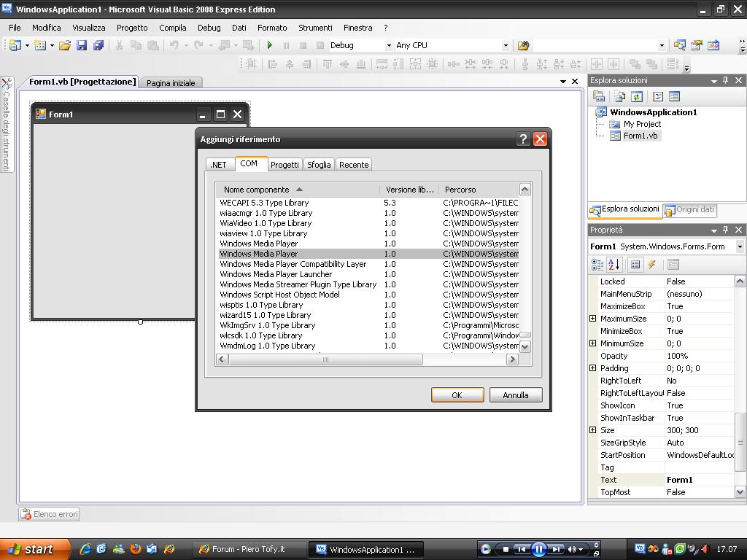
Task: Switch to the .NET tab
Action: pos(219,165)
